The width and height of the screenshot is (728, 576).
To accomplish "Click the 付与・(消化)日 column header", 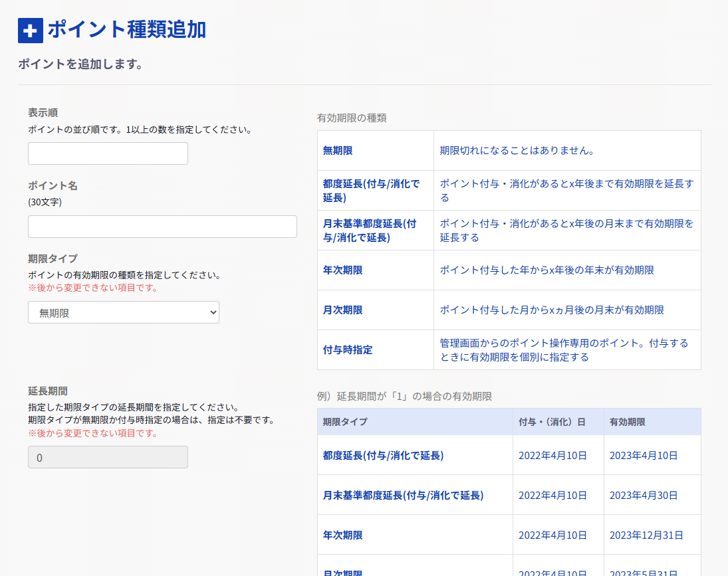I will [x=552, y=422].
